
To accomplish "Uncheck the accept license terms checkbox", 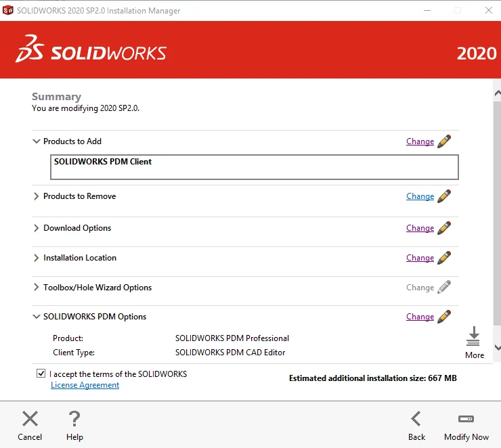I will coord(41,374).
